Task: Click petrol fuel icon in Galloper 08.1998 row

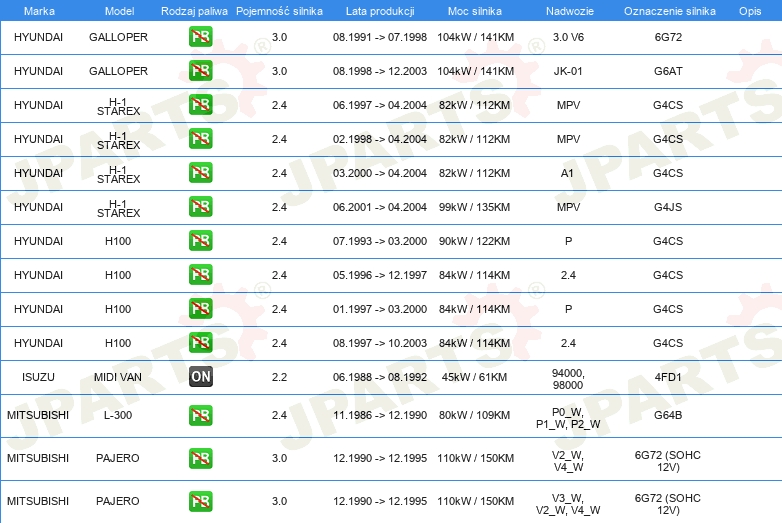Action: [200, 71]
